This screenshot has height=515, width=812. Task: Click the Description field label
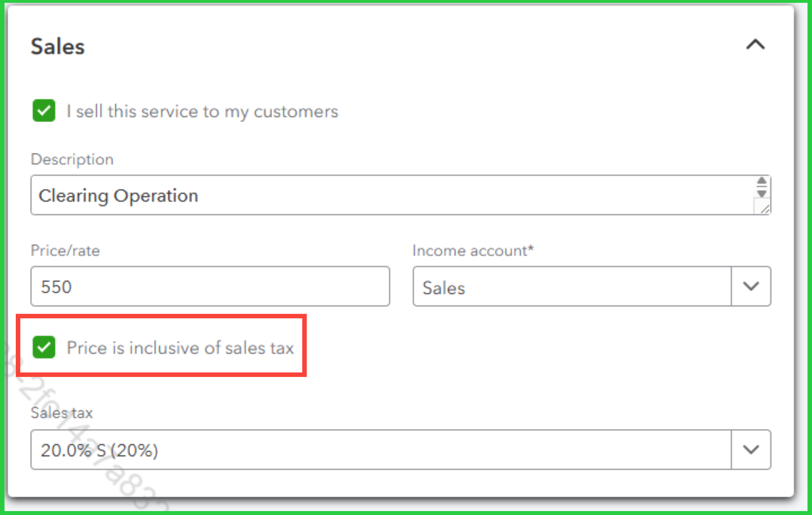[72, 159]
